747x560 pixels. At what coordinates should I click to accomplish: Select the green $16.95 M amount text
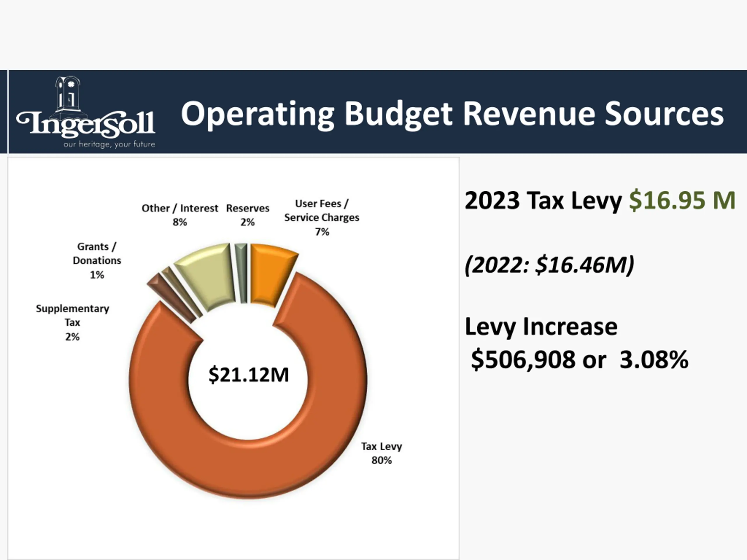point(682,200)
